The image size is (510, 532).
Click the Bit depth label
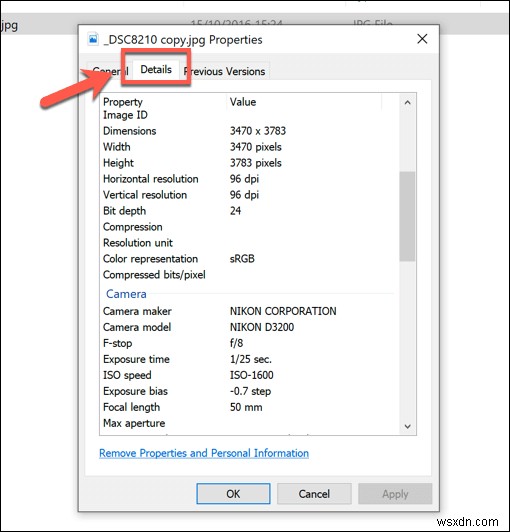125,211
